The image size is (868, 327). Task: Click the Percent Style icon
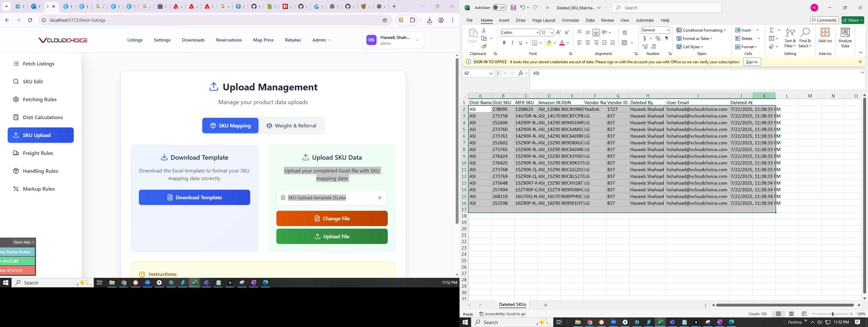coord(658,38)
